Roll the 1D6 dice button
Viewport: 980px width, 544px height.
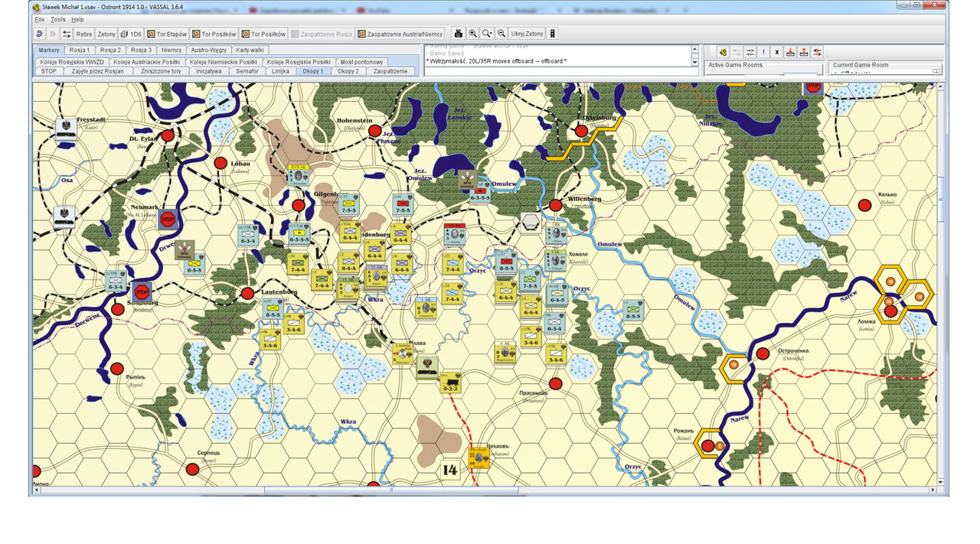coord(131,34)
